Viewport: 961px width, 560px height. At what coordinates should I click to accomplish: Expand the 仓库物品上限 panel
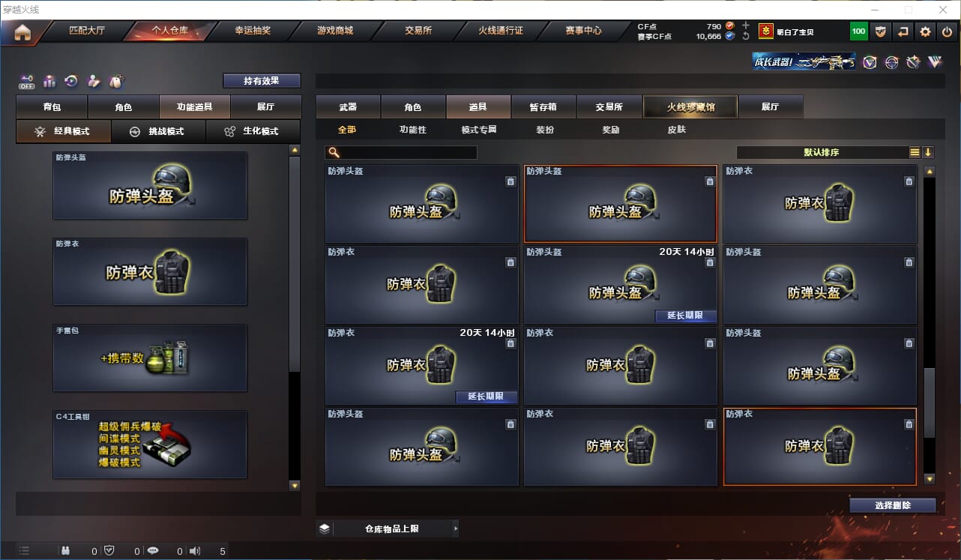click(x=387, y=529)
